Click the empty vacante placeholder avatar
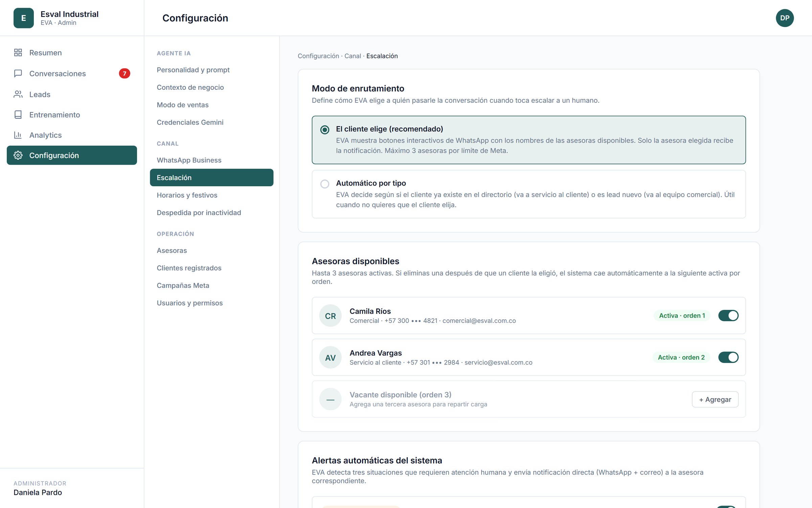Viewport: 812px width, 508px height. tap(330, 399)
